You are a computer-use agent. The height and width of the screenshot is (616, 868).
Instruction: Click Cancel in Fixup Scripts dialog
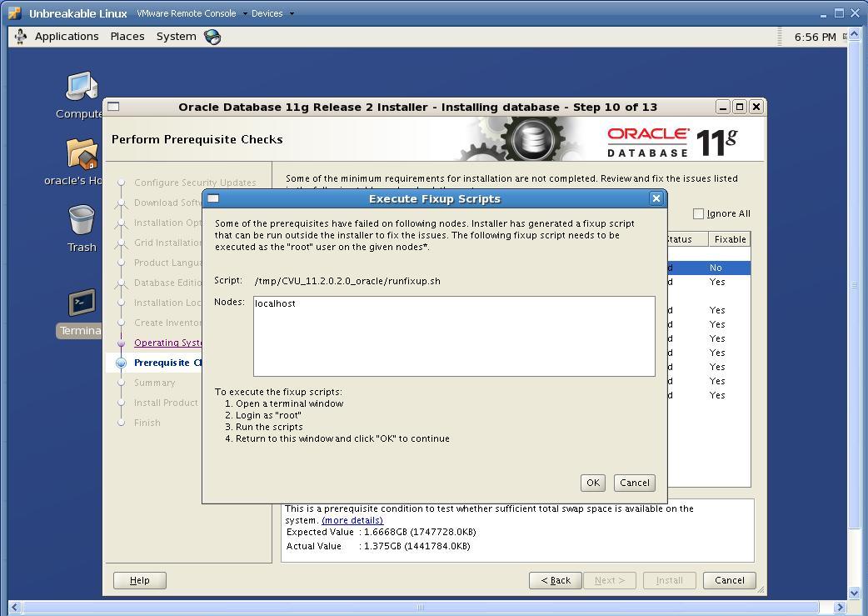click(x=635, y=483)
